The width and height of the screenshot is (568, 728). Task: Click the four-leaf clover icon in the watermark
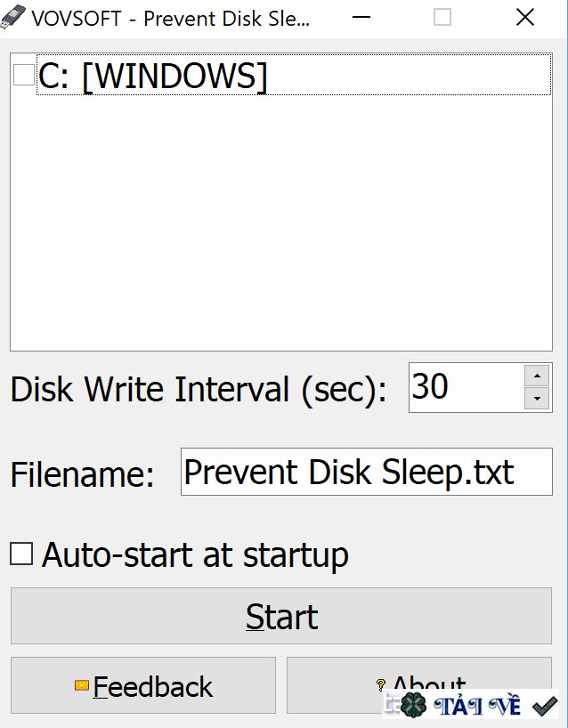point(412,704)
